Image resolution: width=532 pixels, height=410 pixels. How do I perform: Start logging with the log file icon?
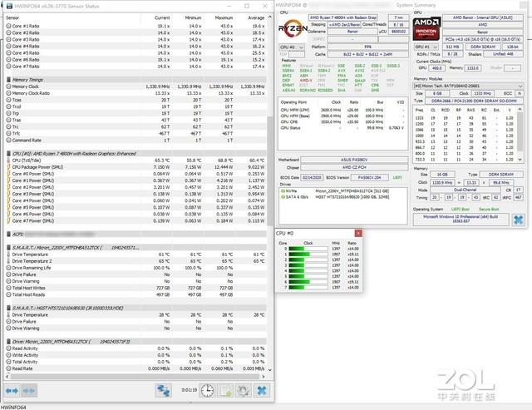click(225, 391)
